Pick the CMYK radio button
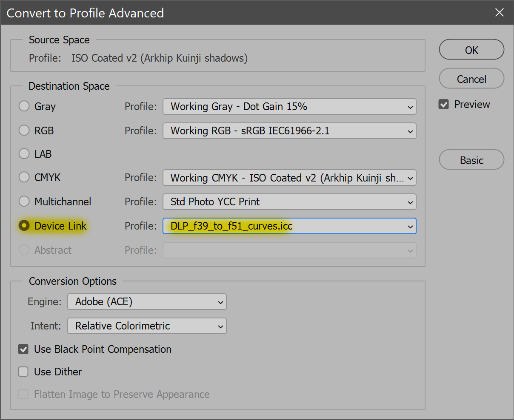Image resolution: width=514 pixels, height=420 pixels. pos(24,177)
